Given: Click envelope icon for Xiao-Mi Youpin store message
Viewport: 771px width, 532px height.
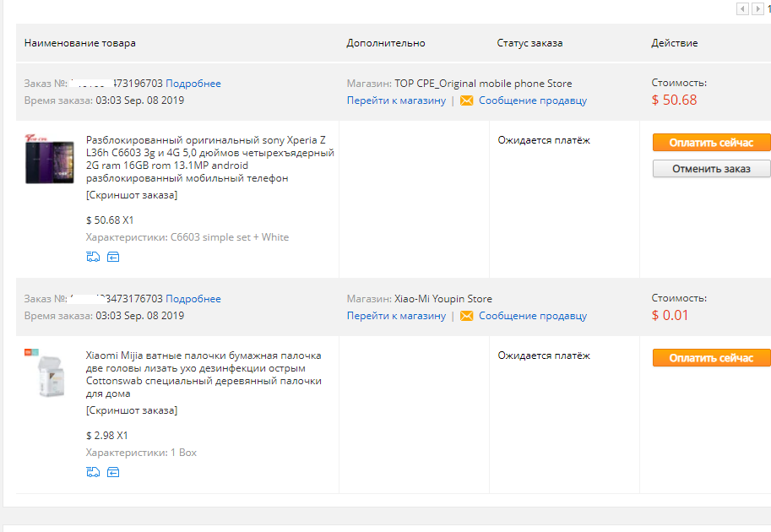Looking at the screenshot, I should pyautogui.click(x=466, y=316).
